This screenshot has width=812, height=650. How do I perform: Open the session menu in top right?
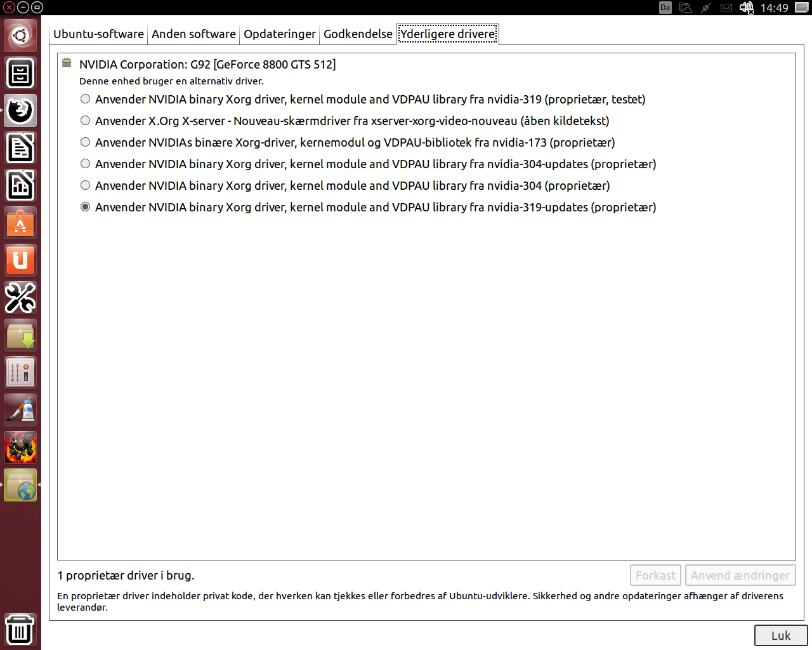tap(802, 8)
